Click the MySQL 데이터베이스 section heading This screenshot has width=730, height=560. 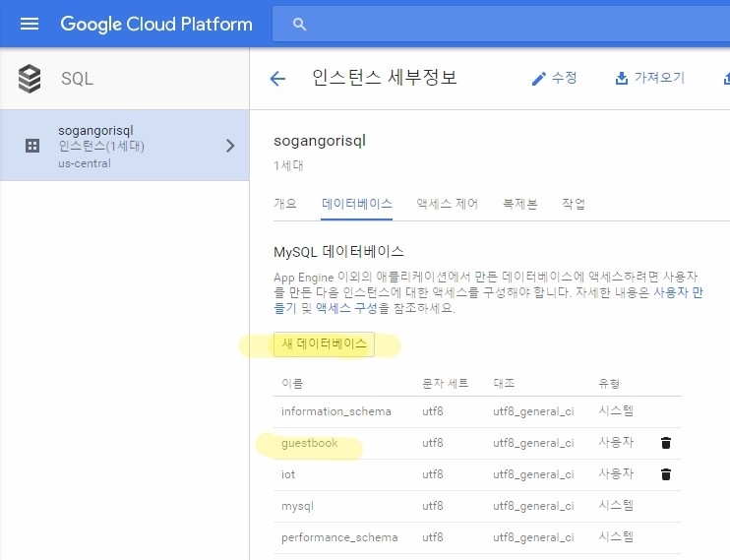tap(338, 252)
